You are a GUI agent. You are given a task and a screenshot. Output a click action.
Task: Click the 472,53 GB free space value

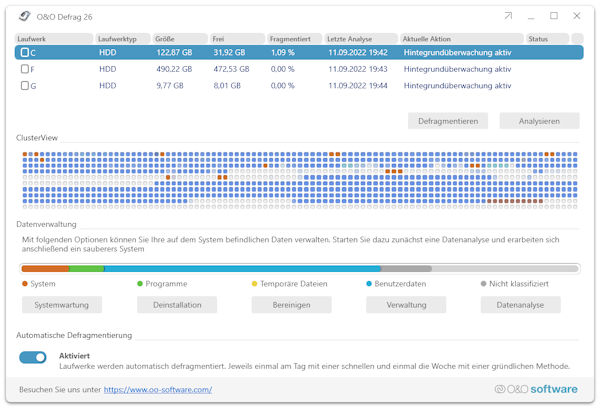click(231, 69)
